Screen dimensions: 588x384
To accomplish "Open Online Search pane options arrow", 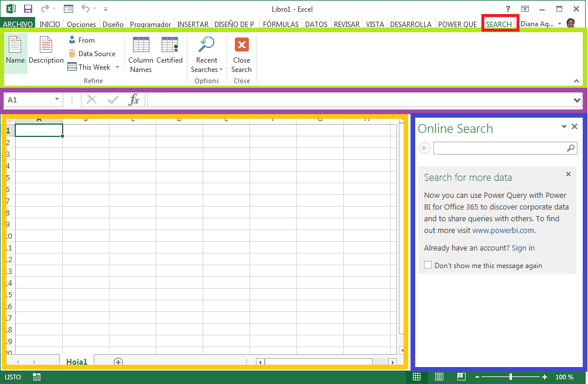I will click(564, 127).
